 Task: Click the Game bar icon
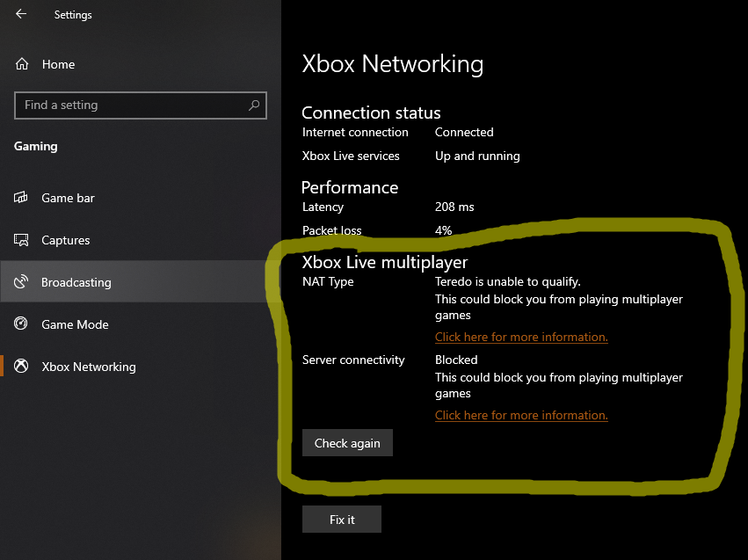point(21,197)
